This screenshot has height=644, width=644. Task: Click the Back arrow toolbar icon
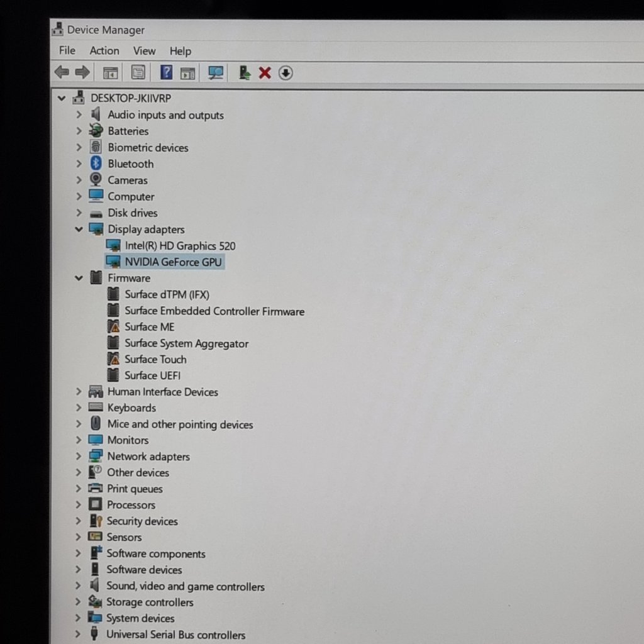point(62,72)
